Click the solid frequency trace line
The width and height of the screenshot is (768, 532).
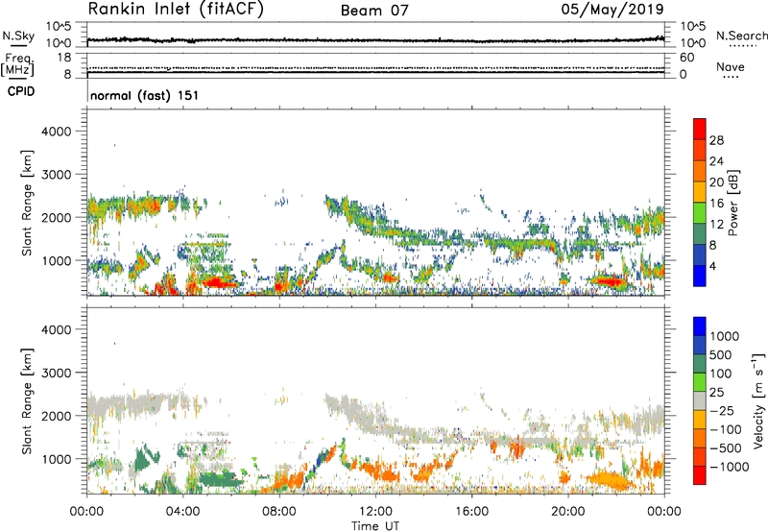pyautogui.click(x=375, y=72)
